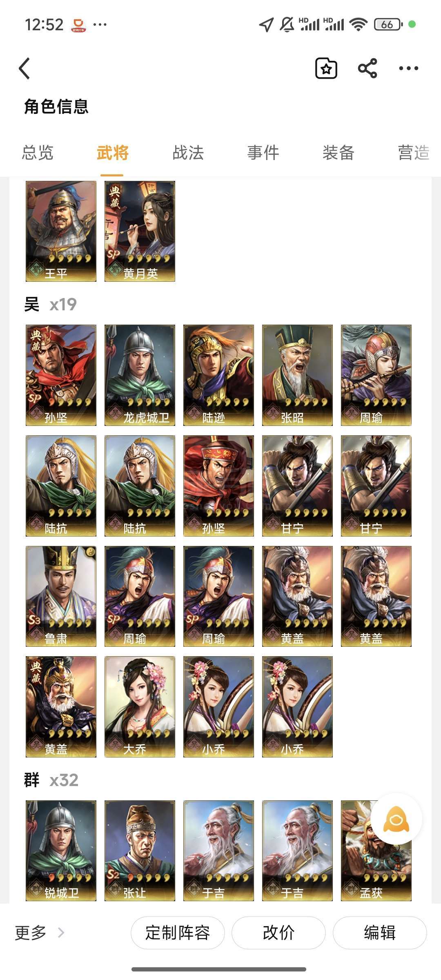441x980 pixels.
Task: Click the 改价 button
Action: pyautogui.click(x=278, y=933)
